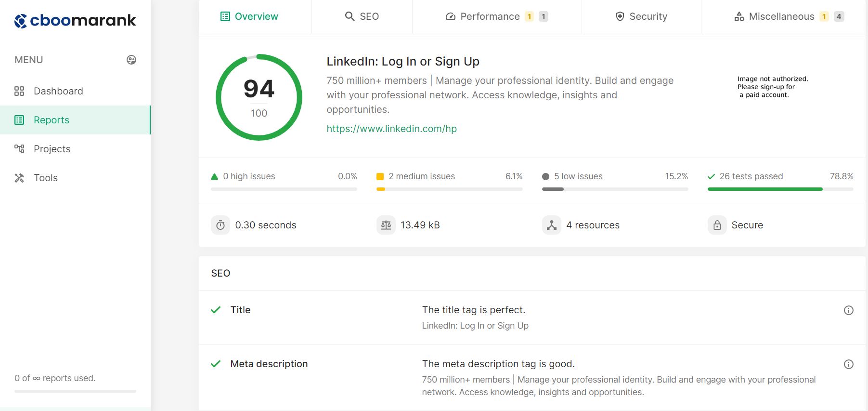
Task: Click the Title row green checkmark
Action: [216, 310]
